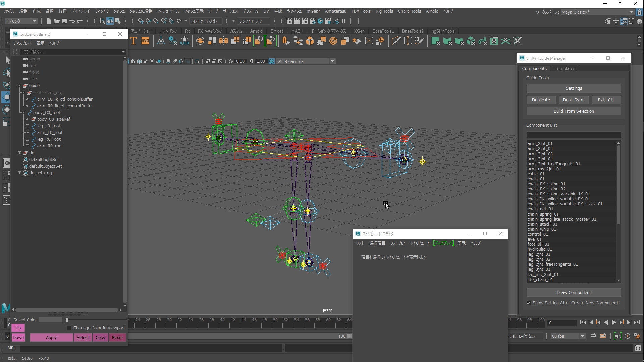Open the 60 fps dropdown
Viewport: 644px width, 362px height.
pos(568,336)
